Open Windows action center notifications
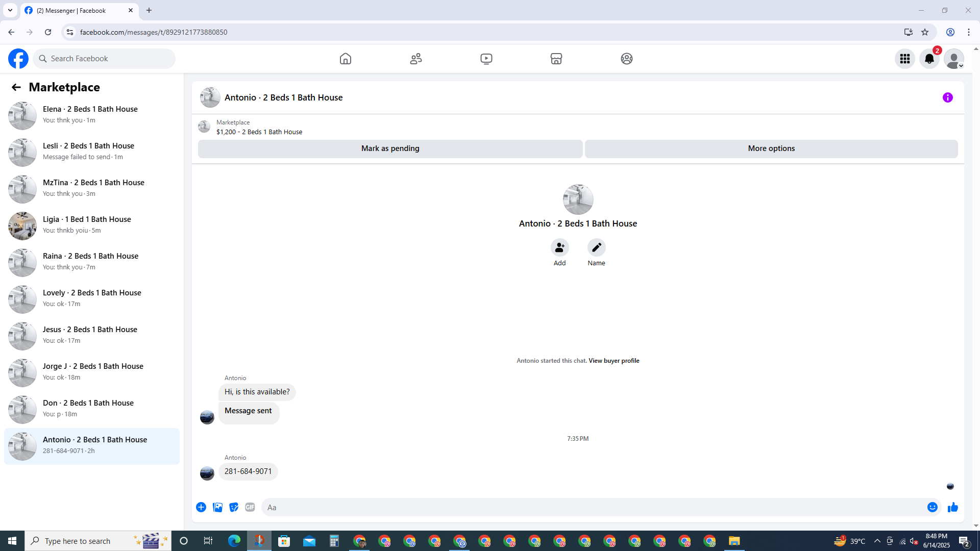This screenshot has width=980, height=551. tap(964, 541)
